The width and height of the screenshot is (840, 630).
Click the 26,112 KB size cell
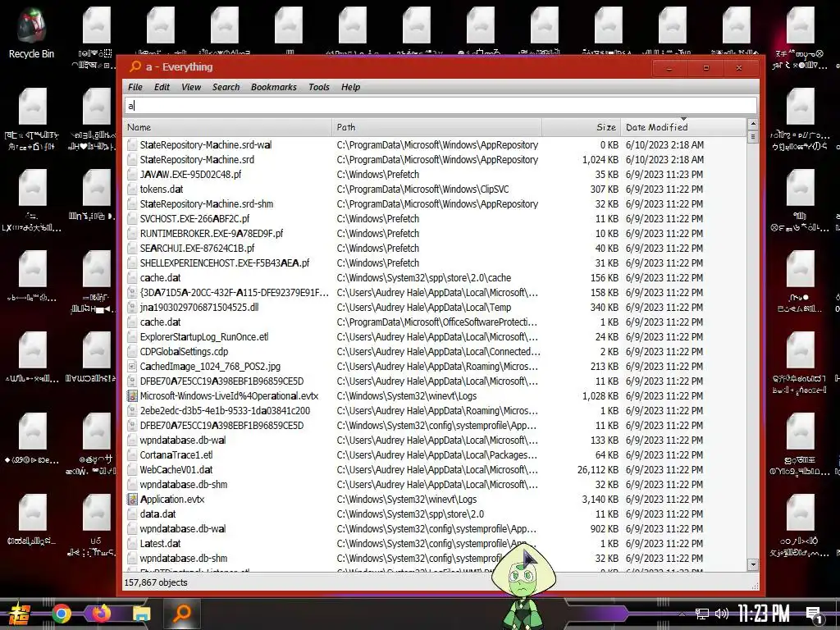(x=598, y=470)
